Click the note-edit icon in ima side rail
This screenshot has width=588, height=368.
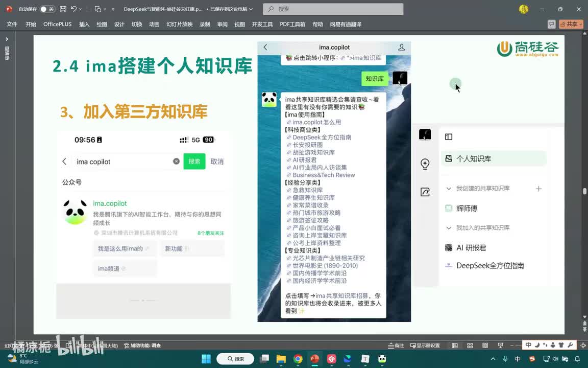(x=425, y=192)
